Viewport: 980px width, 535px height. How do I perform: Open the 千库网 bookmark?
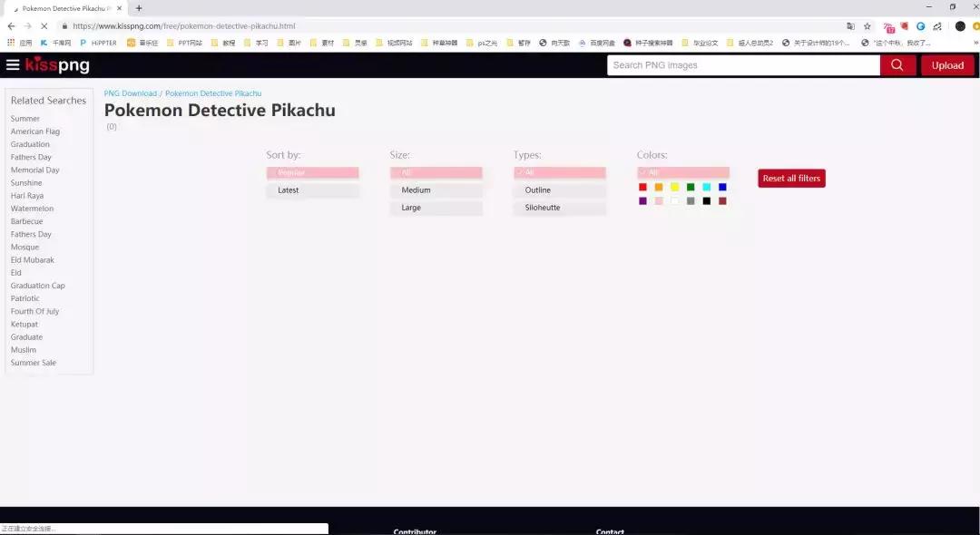pyautogui.click(x=55, y=44)
